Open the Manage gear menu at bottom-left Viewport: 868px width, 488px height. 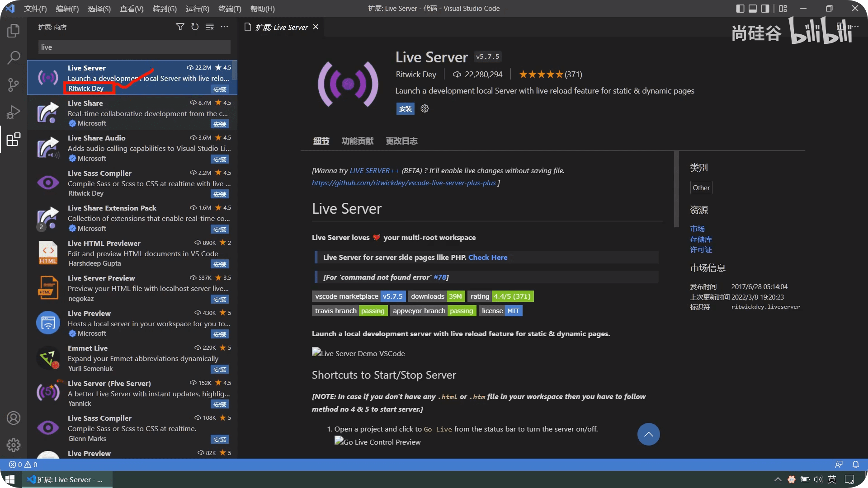14,445
